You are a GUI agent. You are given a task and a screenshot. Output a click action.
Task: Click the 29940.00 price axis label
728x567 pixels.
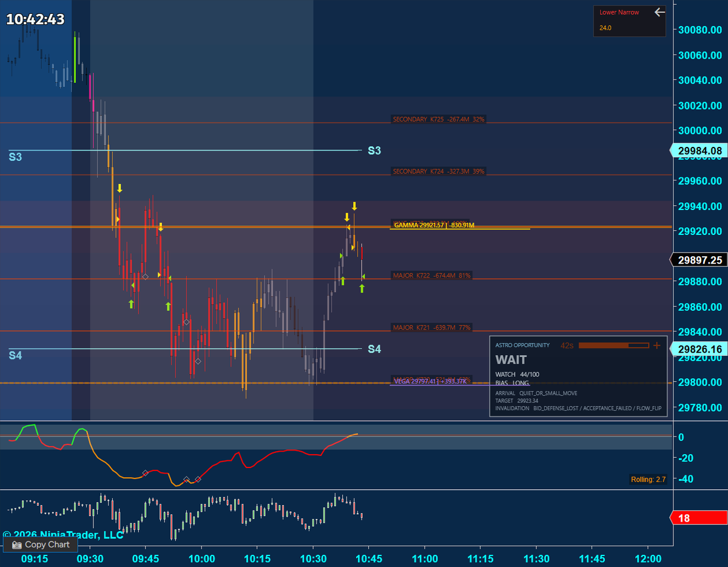[x=700, y=206]
